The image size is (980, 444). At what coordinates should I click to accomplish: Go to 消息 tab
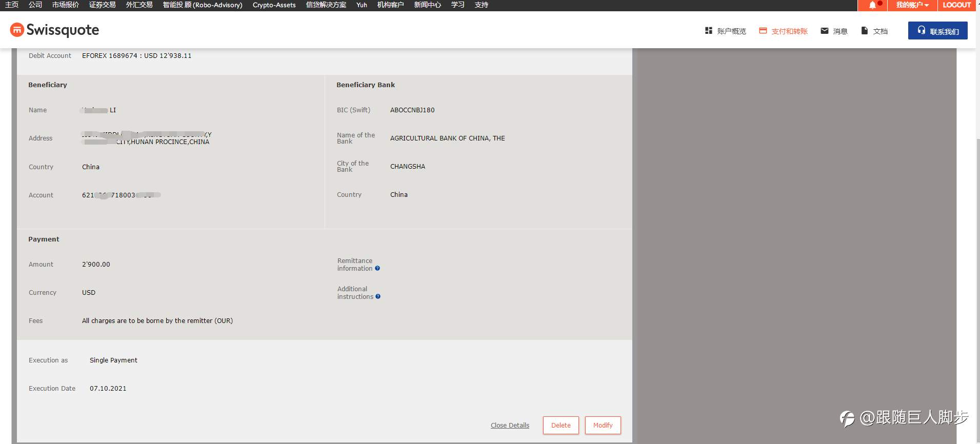point(834,31)
